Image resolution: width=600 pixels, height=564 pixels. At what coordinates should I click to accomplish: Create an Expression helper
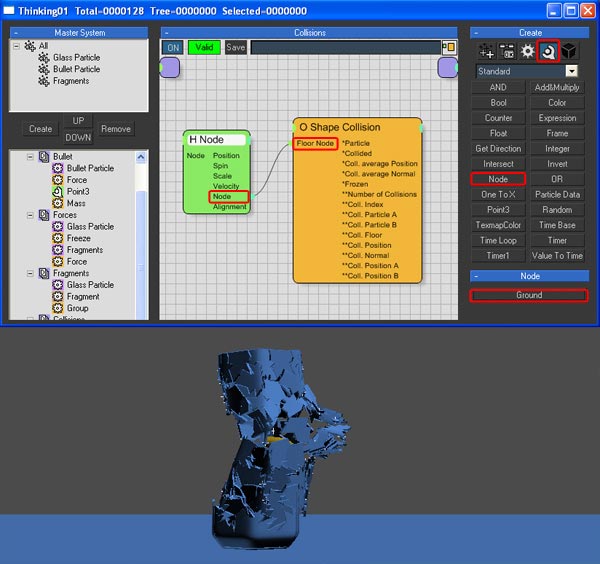557,118
